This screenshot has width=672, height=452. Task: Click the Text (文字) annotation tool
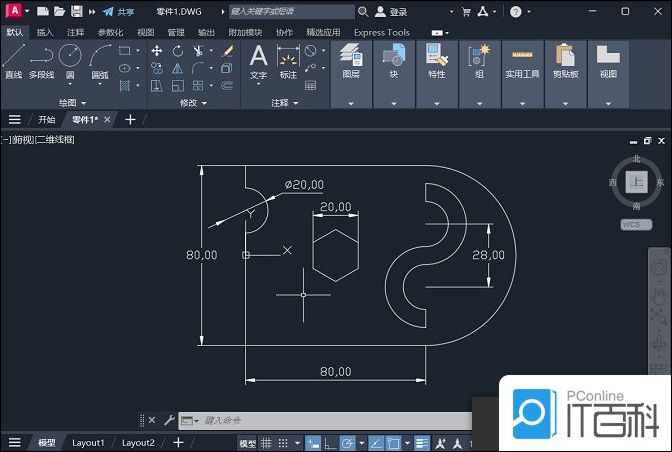(258, 61)
